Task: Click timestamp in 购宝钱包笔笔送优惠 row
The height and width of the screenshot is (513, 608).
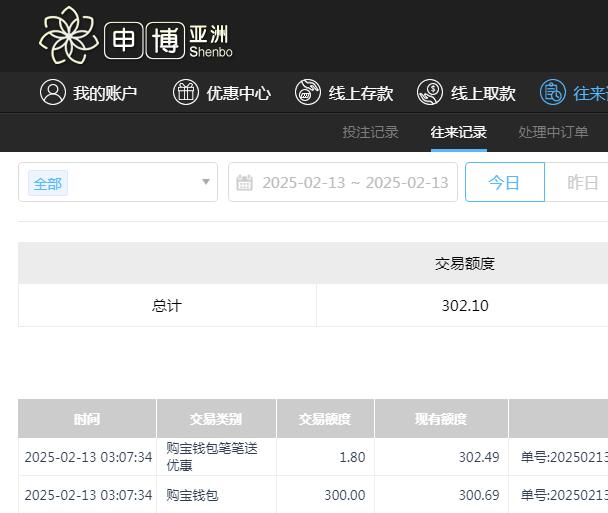Action: tap(88, 457)
